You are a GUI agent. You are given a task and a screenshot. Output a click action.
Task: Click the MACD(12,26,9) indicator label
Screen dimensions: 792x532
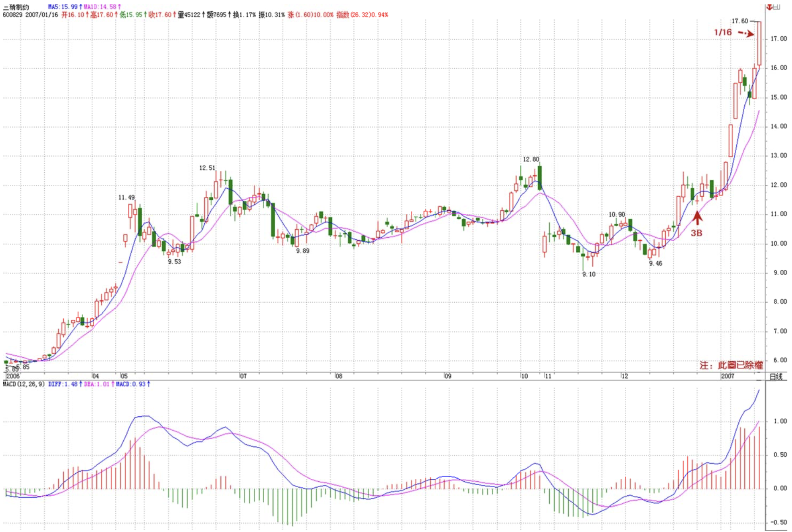pos(24,384)
